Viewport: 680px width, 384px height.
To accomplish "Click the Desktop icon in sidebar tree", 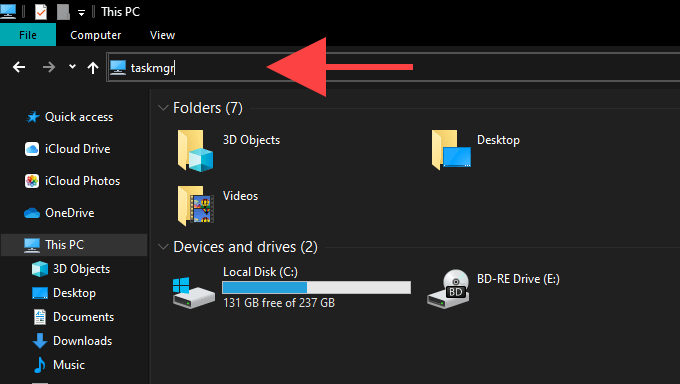I will pyautogui.click(x=40, y=293).
